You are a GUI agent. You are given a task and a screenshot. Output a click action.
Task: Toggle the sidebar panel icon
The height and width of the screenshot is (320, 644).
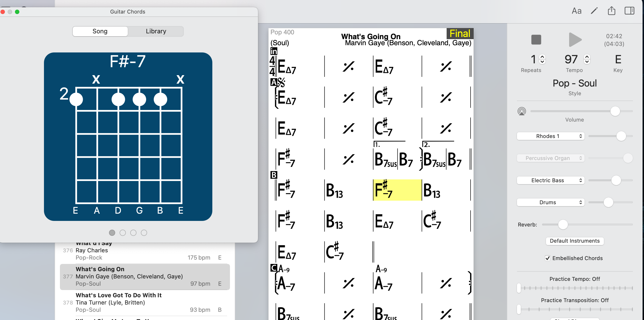tap(629, 11)
